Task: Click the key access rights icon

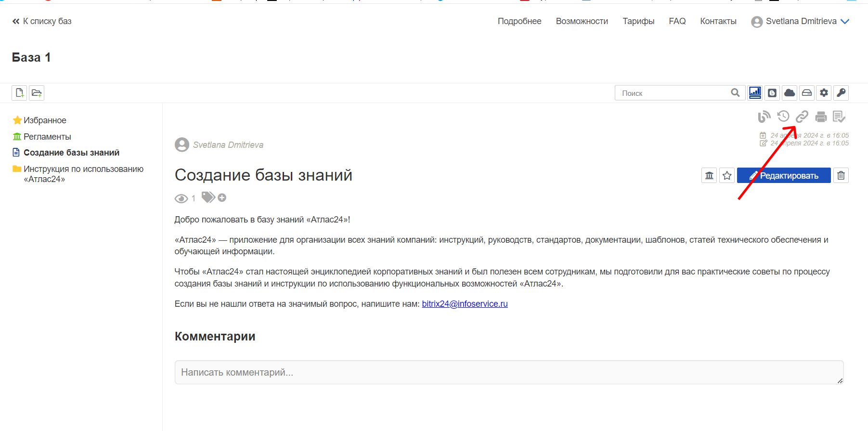Action: [841, 93]
